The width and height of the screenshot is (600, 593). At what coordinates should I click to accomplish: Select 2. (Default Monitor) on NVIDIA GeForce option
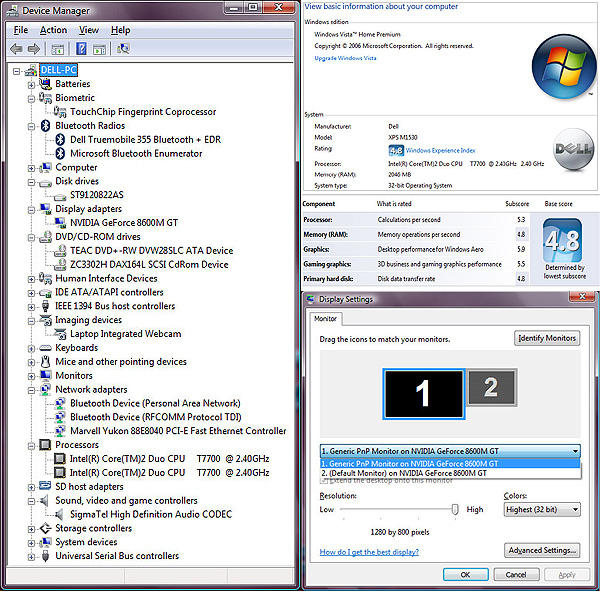point(450,473)
